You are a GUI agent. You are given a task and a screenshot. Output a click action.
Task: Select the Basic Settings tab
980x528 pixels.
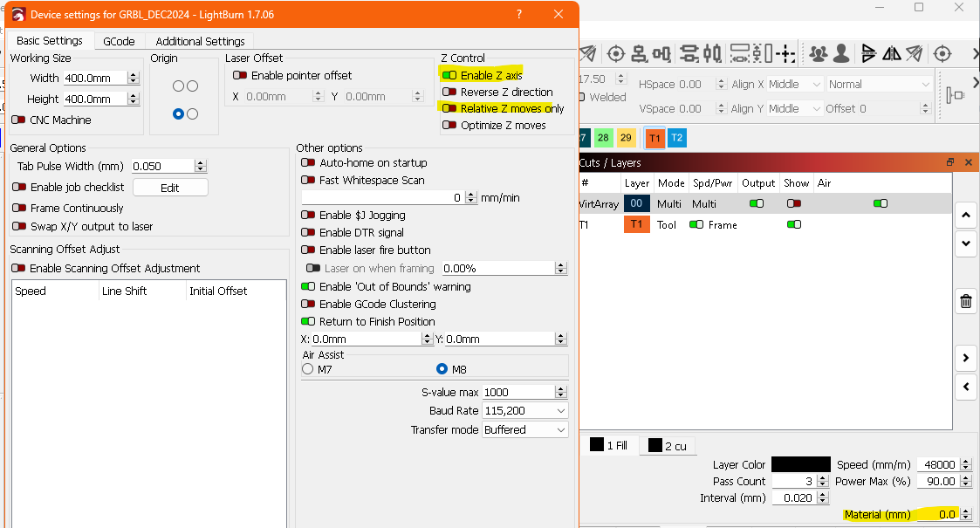pos(50,41)
